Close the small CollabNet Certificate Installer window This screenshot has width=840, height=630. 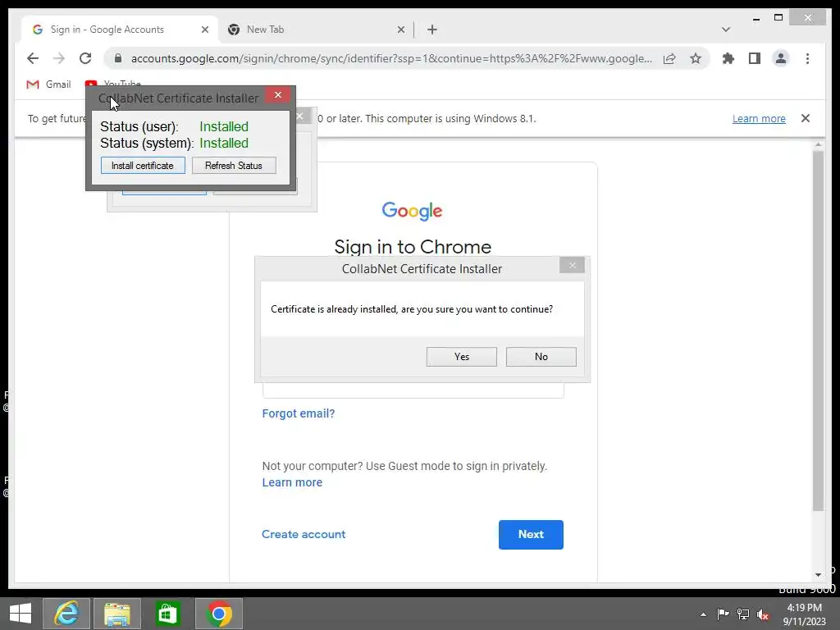pos(277,95)
